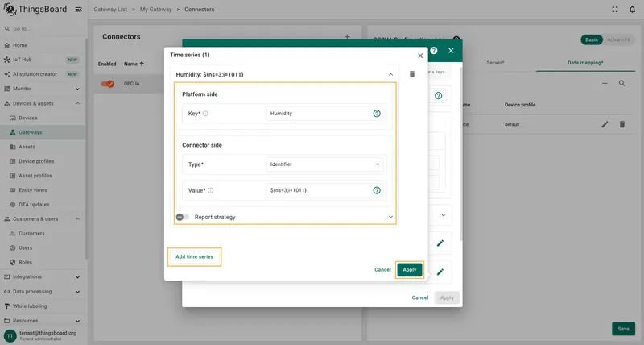Click My Gateway breadcrumb
The width and height of the screenshot is (644, 345).
click(155, 10)
